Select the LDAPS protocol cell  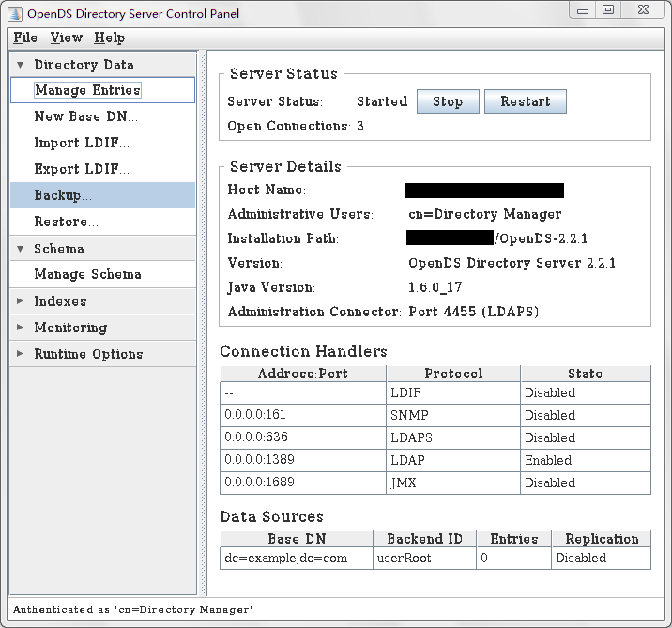click(x=453, y=437)
